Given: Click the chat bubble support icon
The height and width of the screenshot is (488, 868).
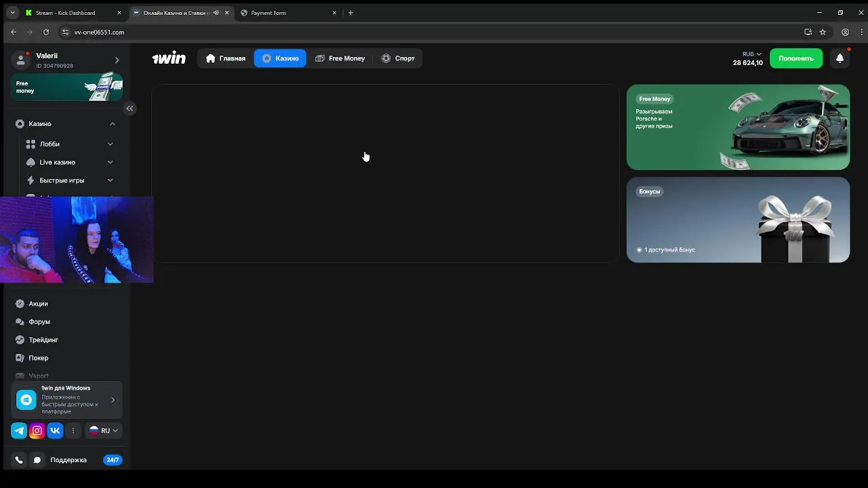Looking at the screenshot, I should pos(37,460).
